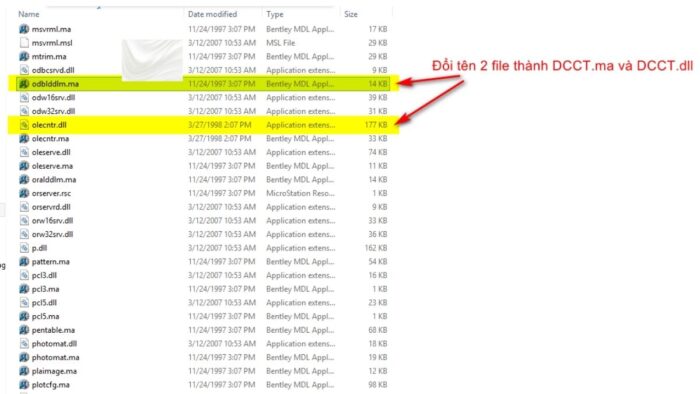This screenshot has width=700, height=394.
Task: Select the oleserve.ma file name
Action: (x=52, y=166)
